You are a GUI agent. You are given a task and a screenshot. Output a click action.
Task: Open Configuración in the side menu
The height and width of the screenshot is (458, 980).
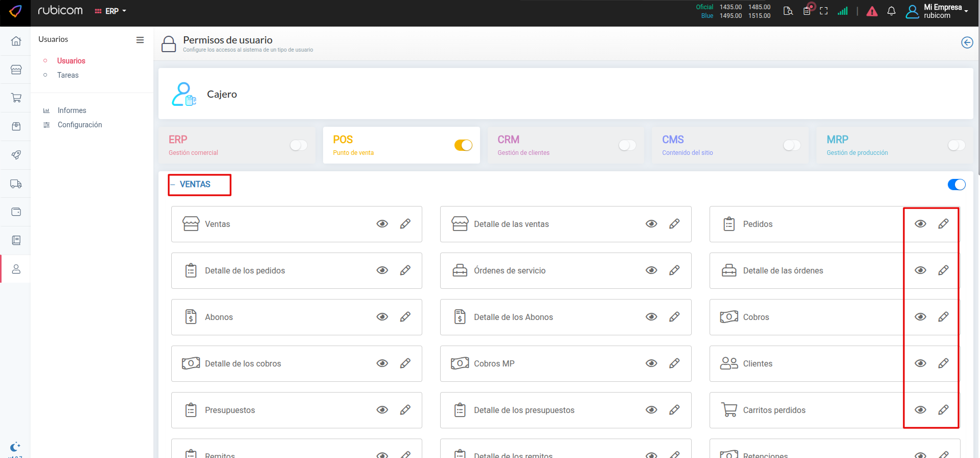[x=80, y=125]
